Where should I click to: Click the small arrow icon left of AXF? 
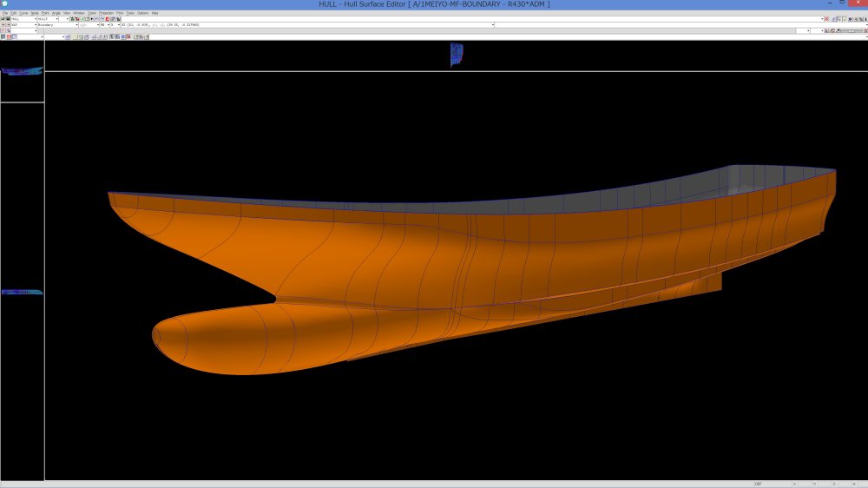coord(3,25)
